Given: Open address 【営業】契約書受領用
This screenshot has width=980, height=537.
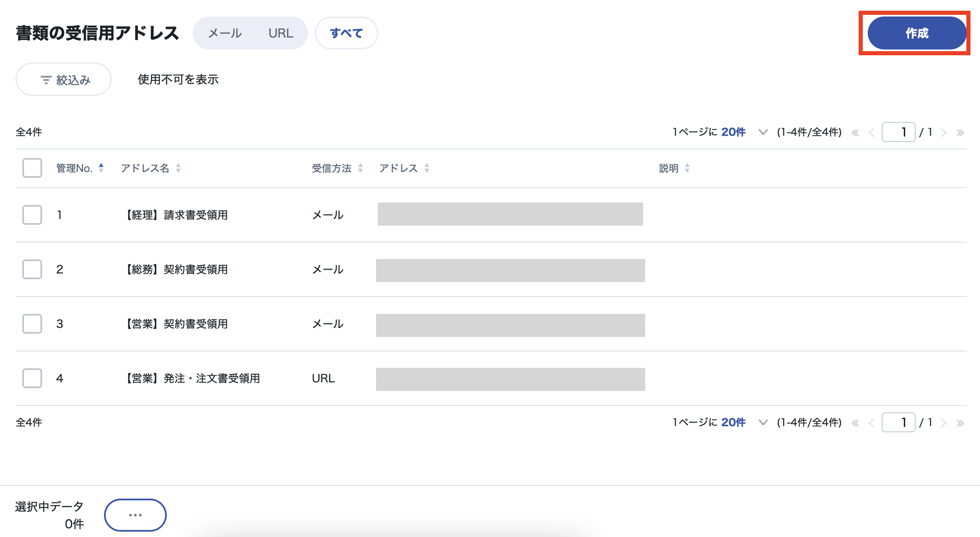Looking at the screenshot, I should [176, 324].
